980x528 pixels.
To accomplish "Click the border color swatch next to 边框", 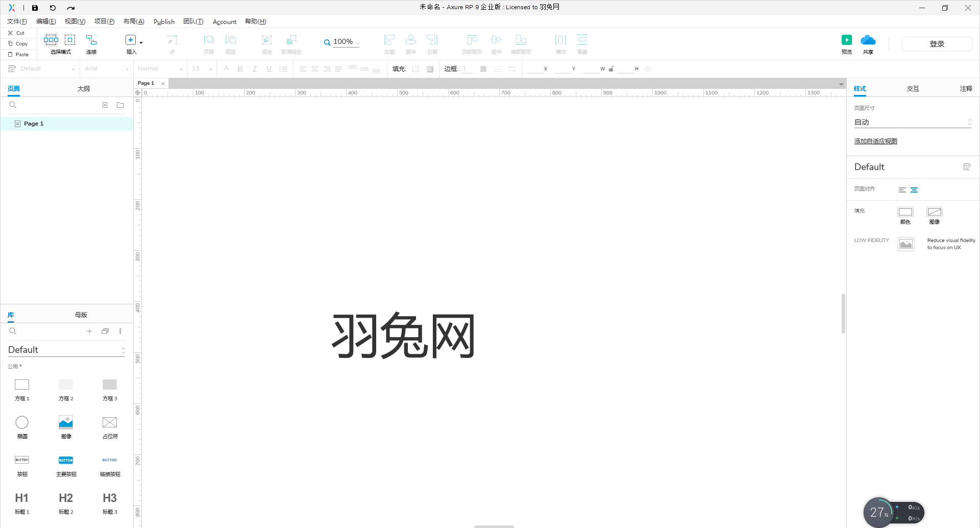I will point(483,69).
